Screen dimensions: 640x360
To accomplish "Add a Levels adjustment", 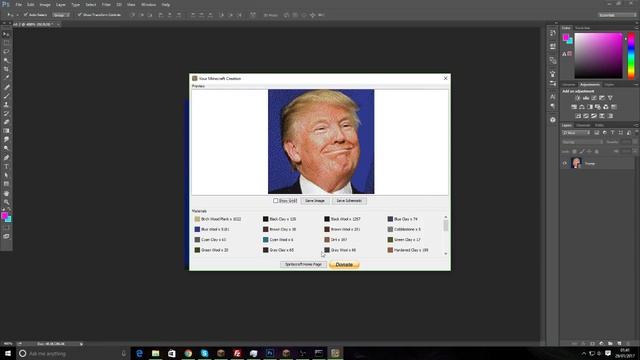I will coord(586,98).
